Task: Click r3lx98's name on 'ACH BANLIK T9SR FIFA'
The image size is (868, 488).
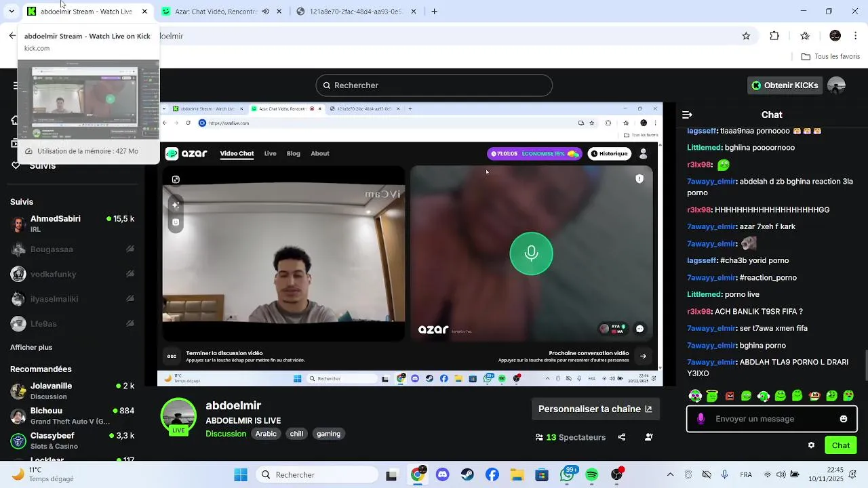Action: [699, 312]
